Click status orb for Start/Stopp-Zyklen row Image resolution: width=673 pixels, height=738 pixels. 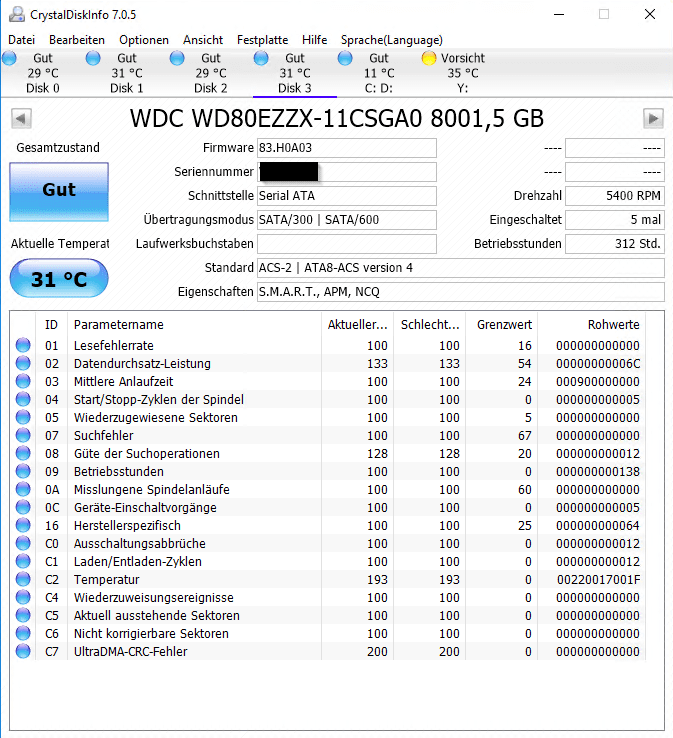pyautogui.click(x=23, y=399)
